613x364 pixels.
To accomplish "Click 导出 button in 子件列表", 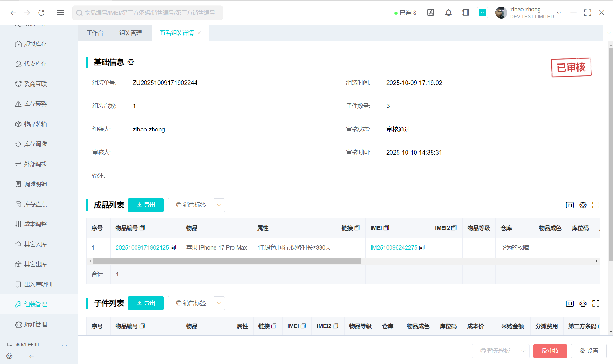I will 146,303.
